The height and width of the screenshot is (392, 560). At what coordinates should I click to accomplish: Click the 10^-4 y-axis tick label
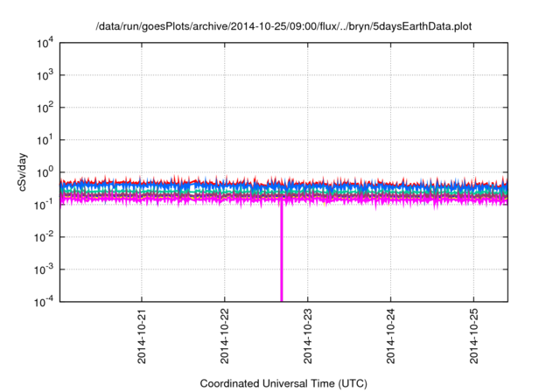pos(45,302)
